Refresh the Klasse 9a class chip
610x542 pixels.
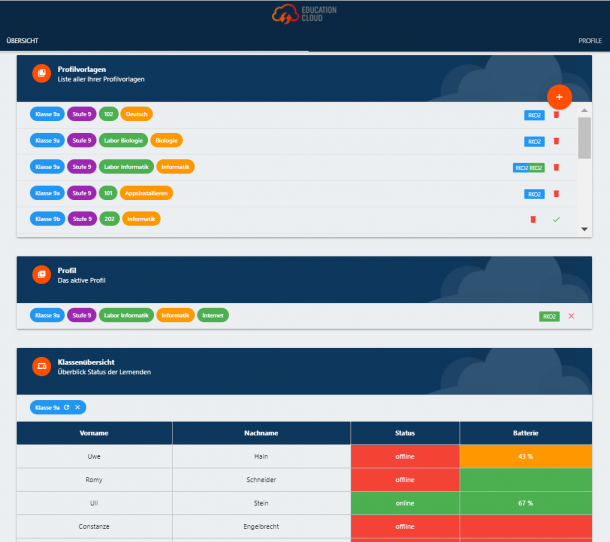(67, 408)
